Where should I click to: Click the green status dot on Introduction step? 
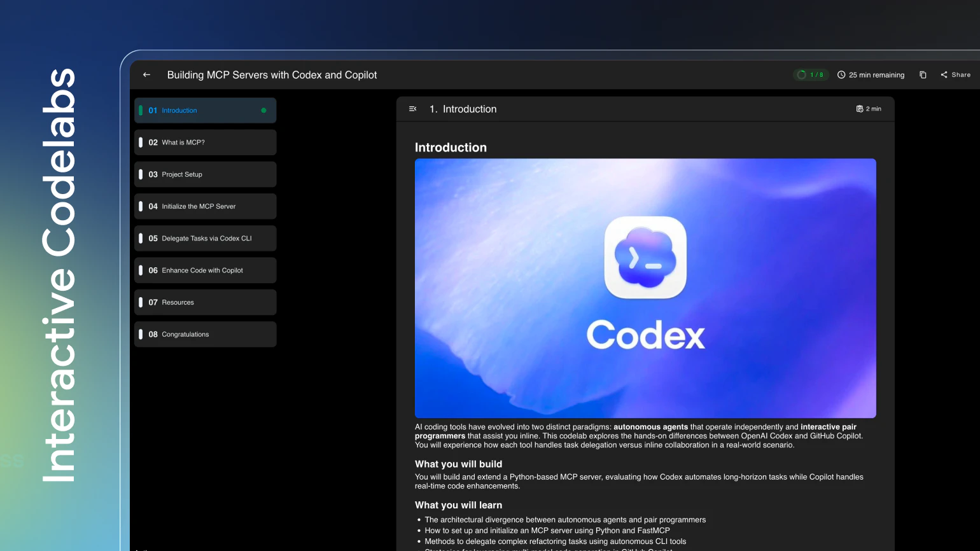pos(263,110)
